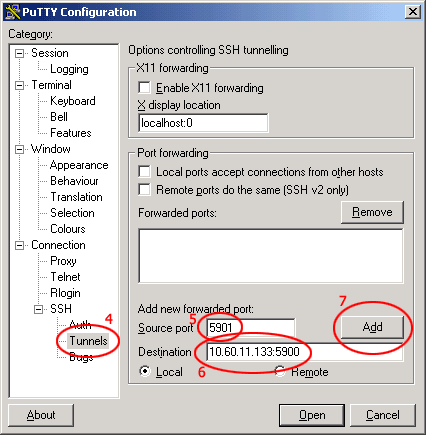426x435 pixels.
Task: Open the Session category
Action: (x=50, y=53)
